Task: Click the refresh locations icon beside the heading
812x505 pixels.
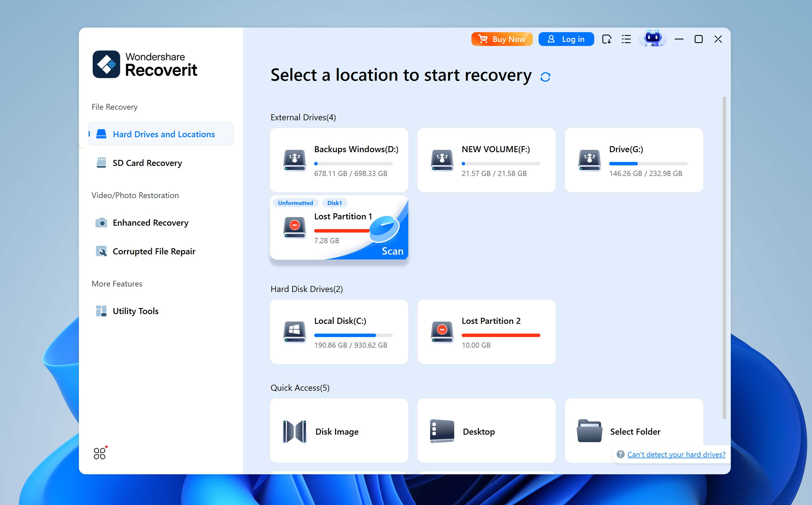Action: pyautogui.click(x=545, y=77)
